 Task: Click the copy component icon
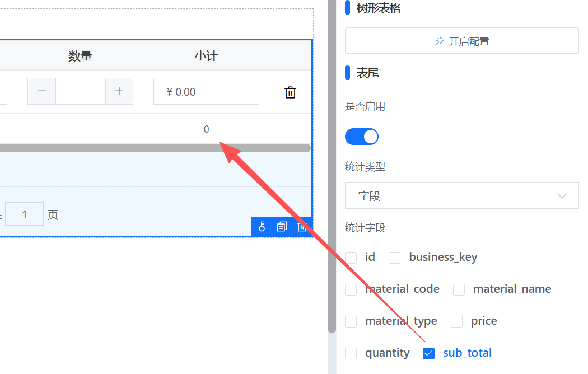pos(282,227)
